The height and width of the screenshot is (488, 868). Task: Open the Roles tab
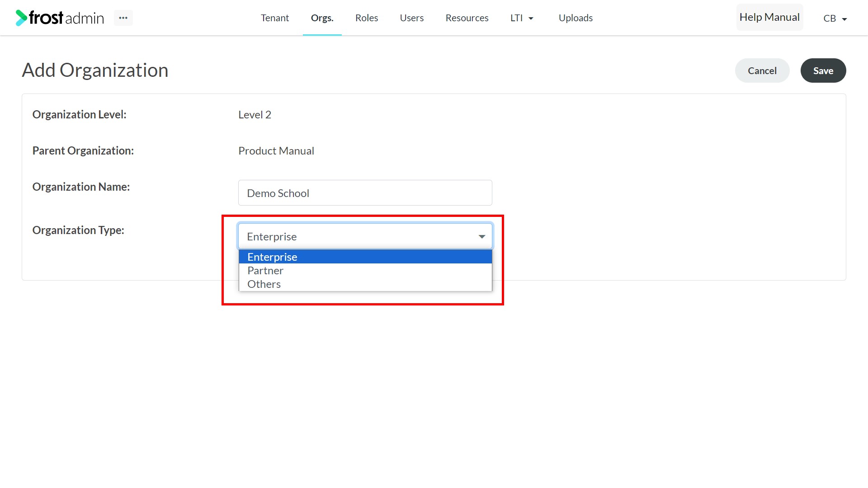(x=366, y=18)
